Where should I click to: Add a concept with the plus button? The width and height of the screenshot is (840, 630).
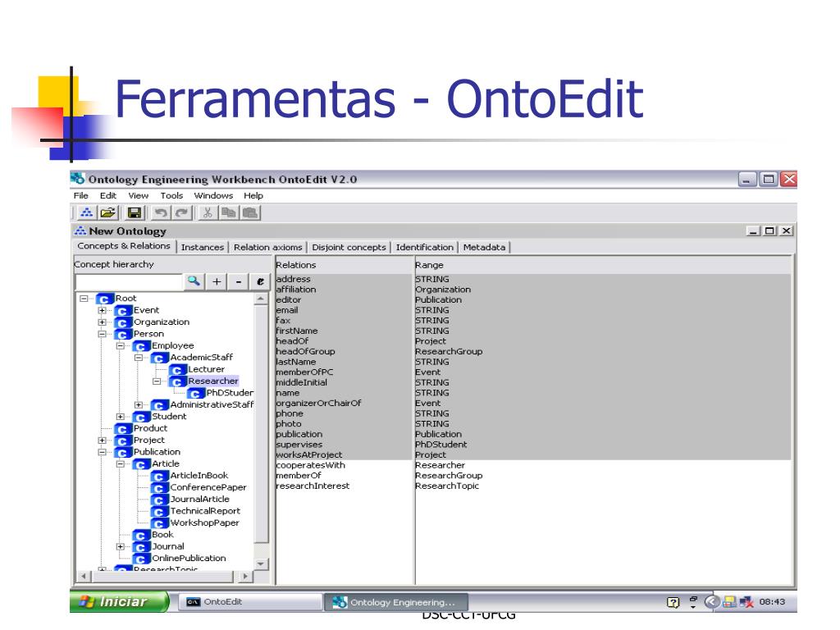[x=217, y=281]
